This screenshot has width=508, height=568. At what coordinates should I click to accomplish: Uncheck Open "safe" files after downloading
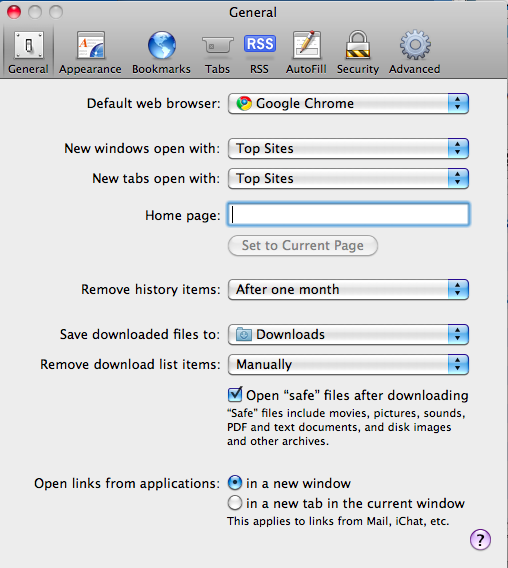tap(235, 394)
